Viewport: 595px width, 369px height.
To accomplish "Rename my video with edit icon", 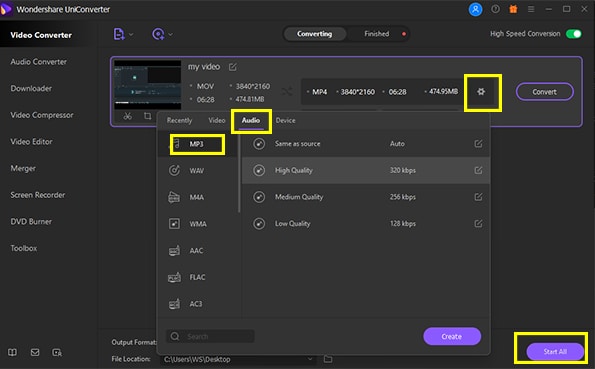I will point(233,67).
